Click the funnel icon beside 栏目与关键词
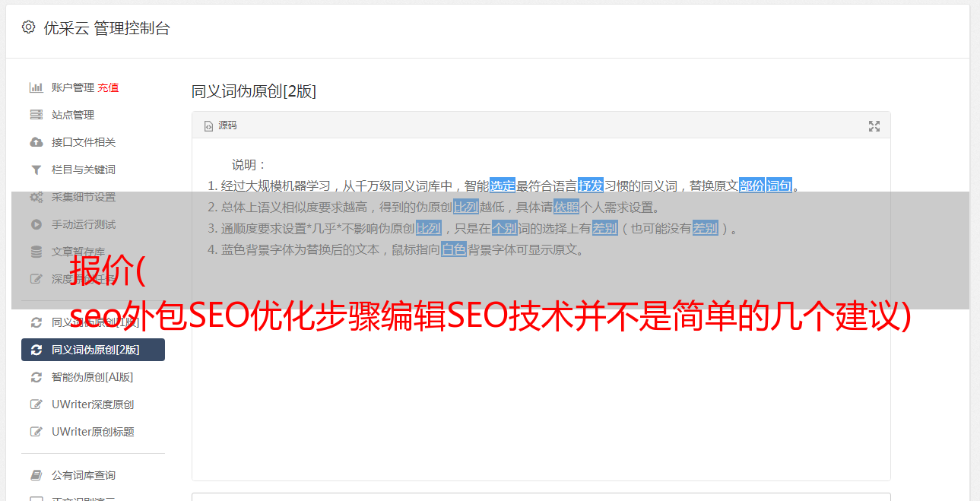Image resolution: width=980 pixels, height=501 pixels. (x=36, y=170)
